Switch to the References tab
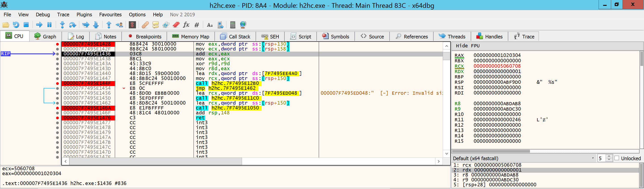The width and height of the screenshot is (644, 189). (x=411, y=36)
